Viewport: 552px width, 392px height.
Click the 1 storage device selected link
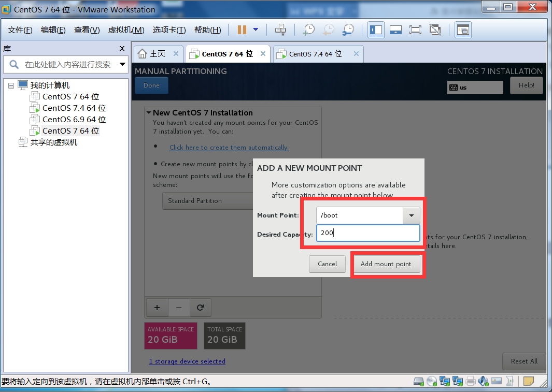(187, 361)
